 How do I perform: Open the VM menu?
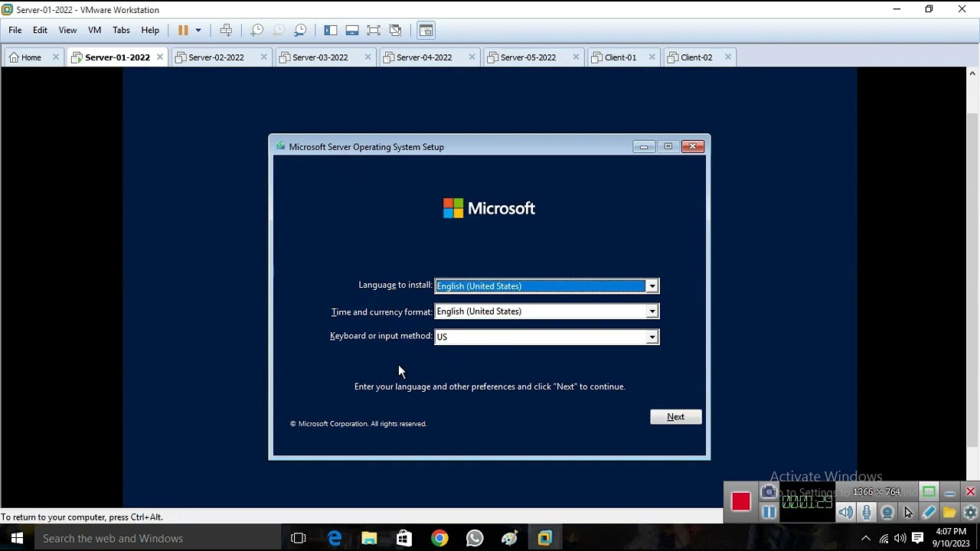95,30
